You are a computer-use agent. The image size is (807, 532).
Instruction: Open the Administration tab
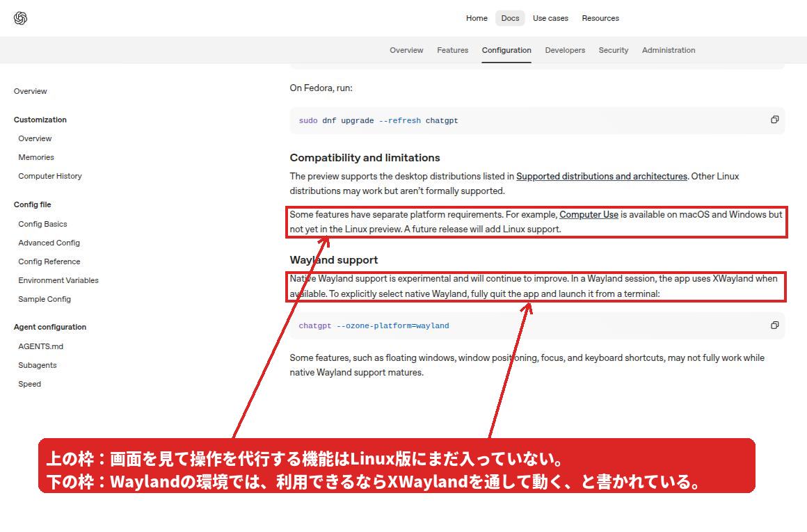pos(668,50)
